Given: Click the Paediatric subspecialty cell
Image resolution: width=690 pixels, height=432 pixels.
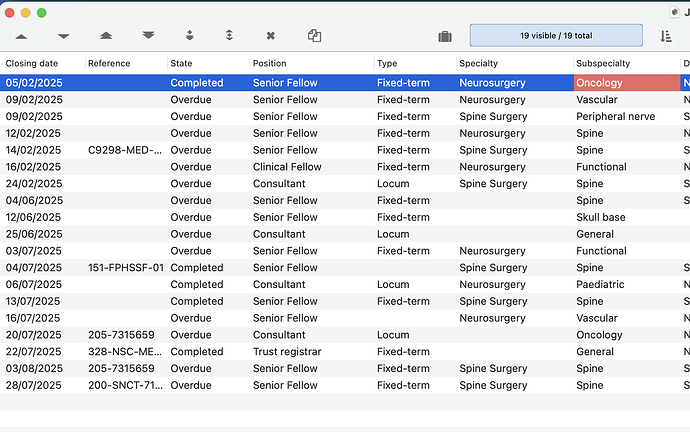Looking at the screenshot, I should 600,284.
